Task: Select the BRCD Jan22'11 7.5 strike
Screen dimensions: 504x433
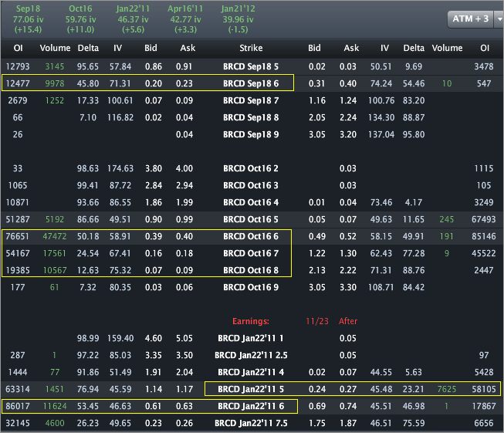Action: coord(251,423)
